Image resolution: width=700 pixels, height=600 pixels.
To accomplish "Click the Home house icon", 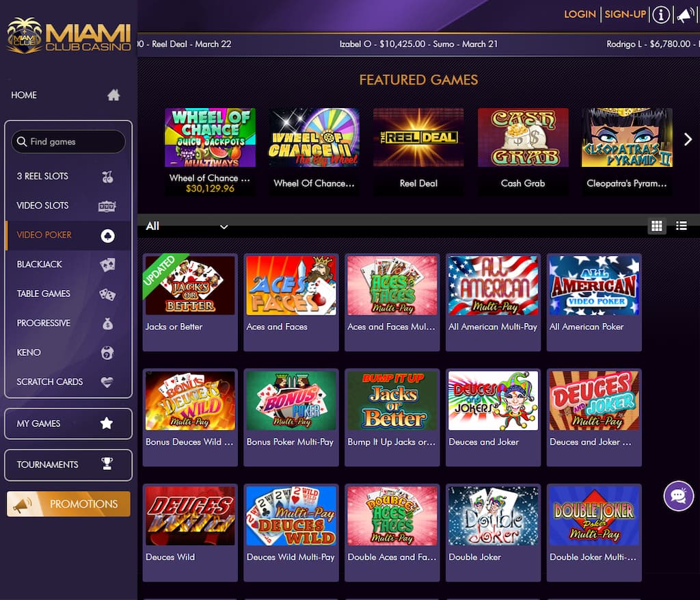I will pyautogui.click(x=113, y=94).
